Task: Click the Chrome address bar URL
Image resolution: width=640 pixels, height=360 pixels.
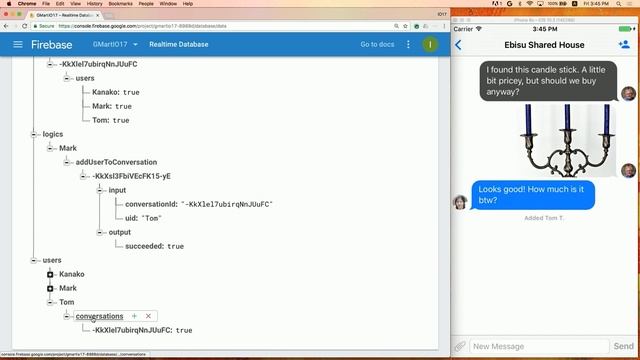Action: click(x=142, y=26)
